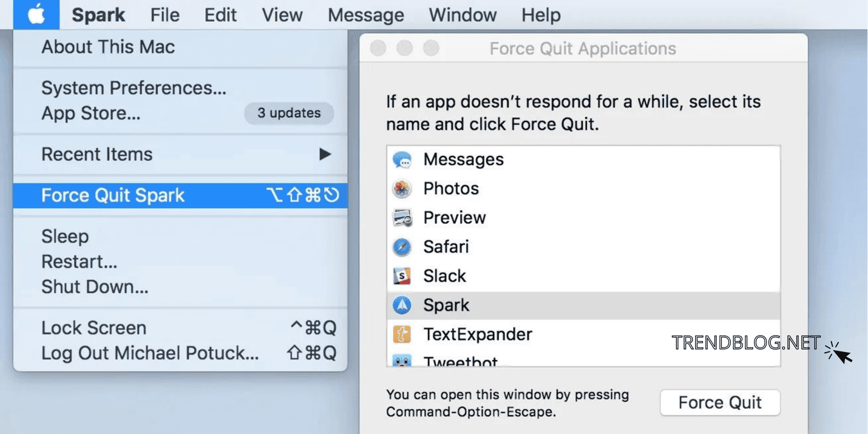Choose App Store menu entry
This screenshot has height=434, width=868.
[180, 113]
